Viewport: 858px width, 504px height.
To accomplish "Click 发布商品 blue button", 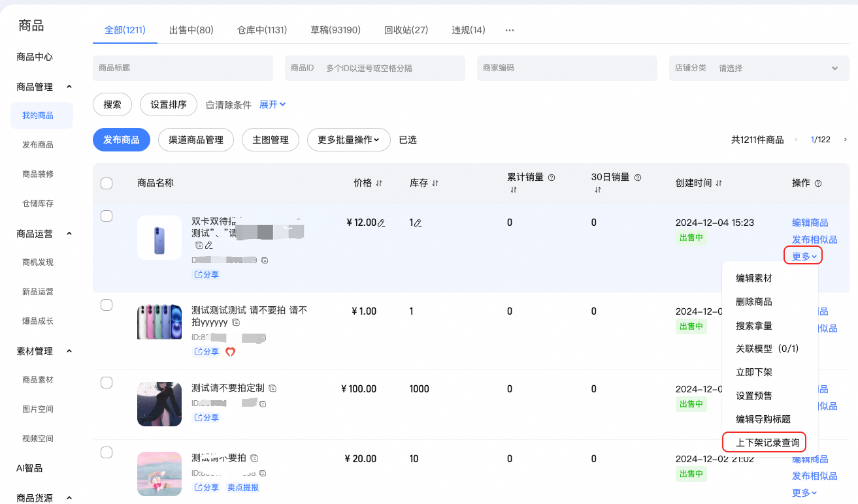I will click(x=122, y=140).
